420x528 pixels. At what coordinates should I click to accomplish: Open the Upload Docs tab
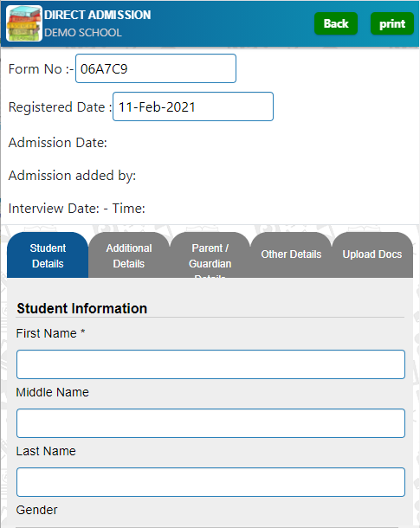click(x=372, y=254)
